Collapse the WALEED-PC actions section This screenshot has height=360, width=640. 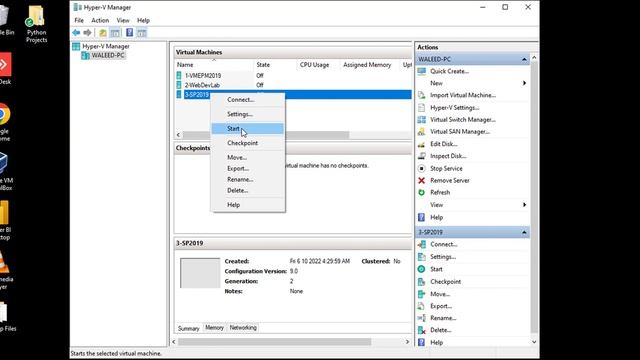524,59
